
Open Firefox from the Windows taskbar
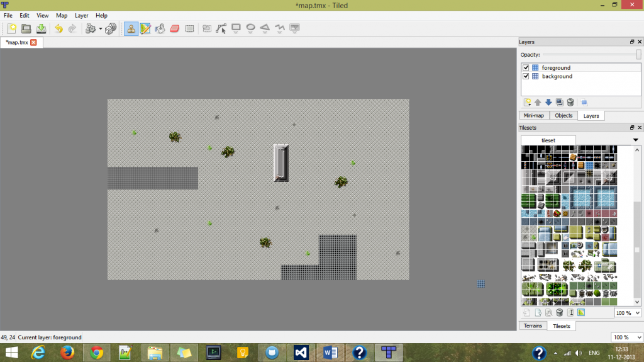tap(67, 353)
